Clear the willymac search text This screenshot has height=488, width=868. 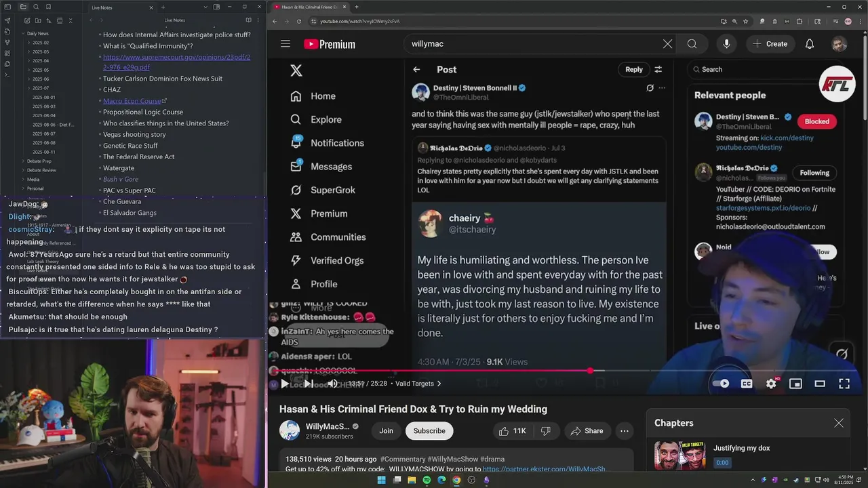[667, 44]
